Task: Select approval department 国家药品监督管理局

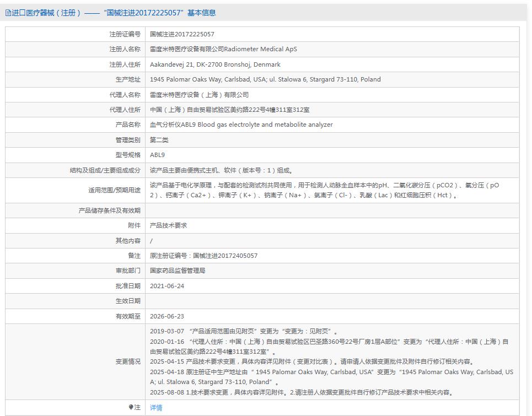Action: coord(178,271)
